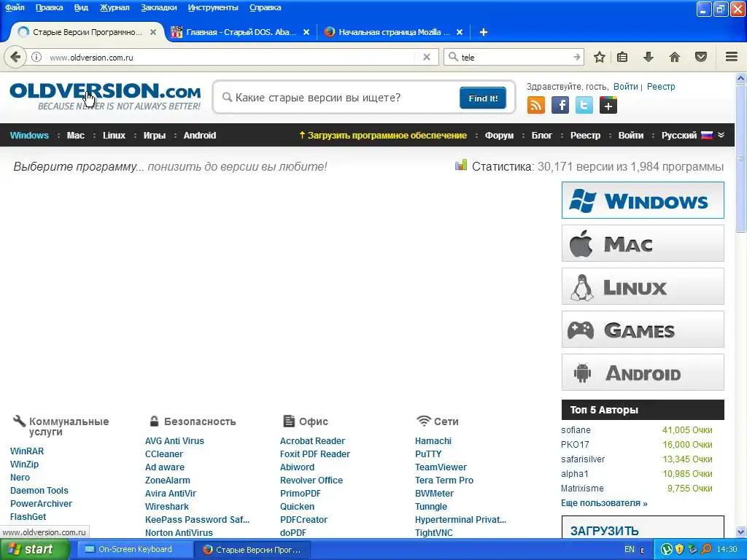Select the Игры navigation item
The image size is (747, 560).
155,135
